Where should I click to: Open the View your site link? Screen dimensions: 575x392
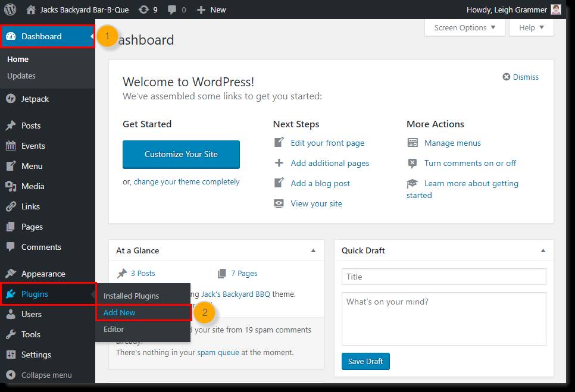317,203
